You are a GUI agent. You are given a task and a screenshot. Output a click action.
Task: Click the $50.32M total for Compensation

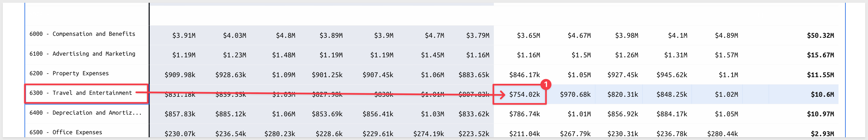click(820, 36)
